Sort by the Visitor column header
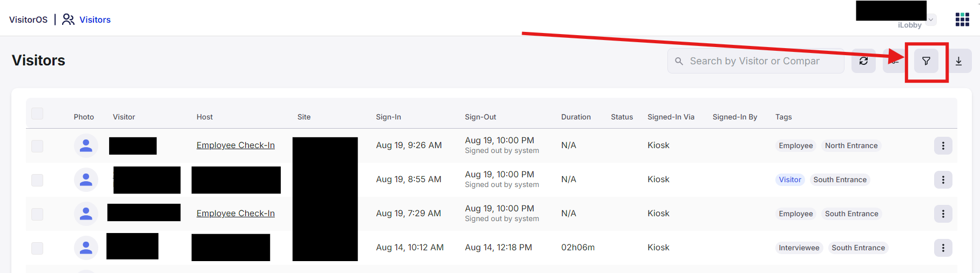The height and width of the screenshot is (273, 980). [124, 117]
